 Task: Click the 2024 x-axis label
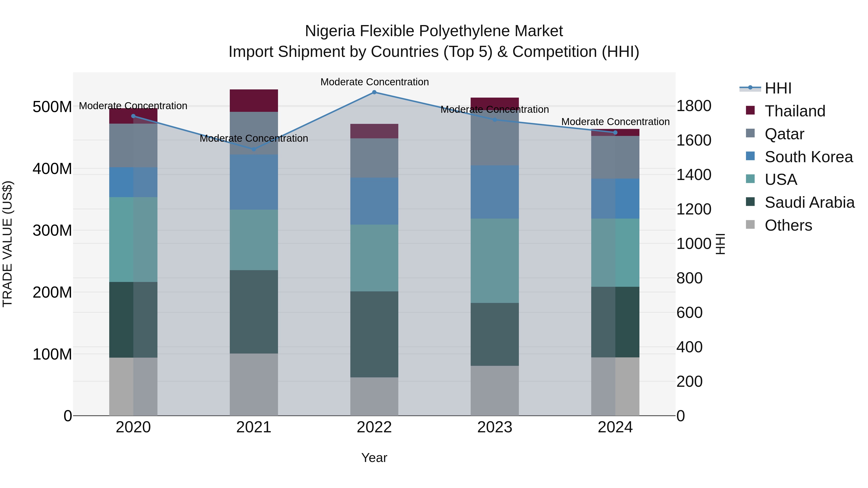pyautogui.click(x=615, y=427)
